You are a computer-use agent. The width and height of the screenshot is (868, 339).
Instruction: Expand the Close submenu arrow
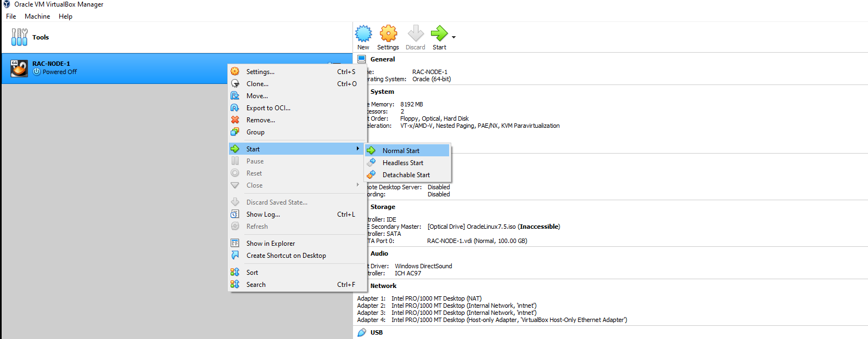(358, 185)
